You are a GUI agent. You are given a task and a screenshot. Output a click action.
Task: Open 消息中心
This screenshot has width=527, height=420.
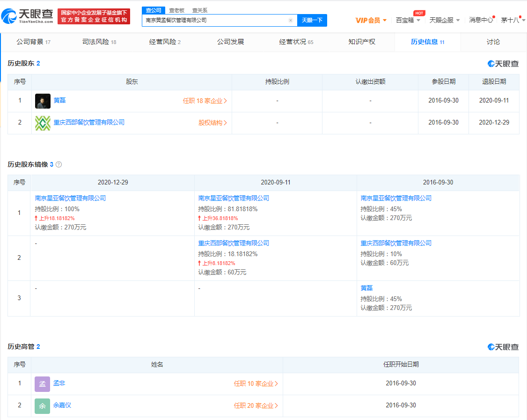click(481, 20)
